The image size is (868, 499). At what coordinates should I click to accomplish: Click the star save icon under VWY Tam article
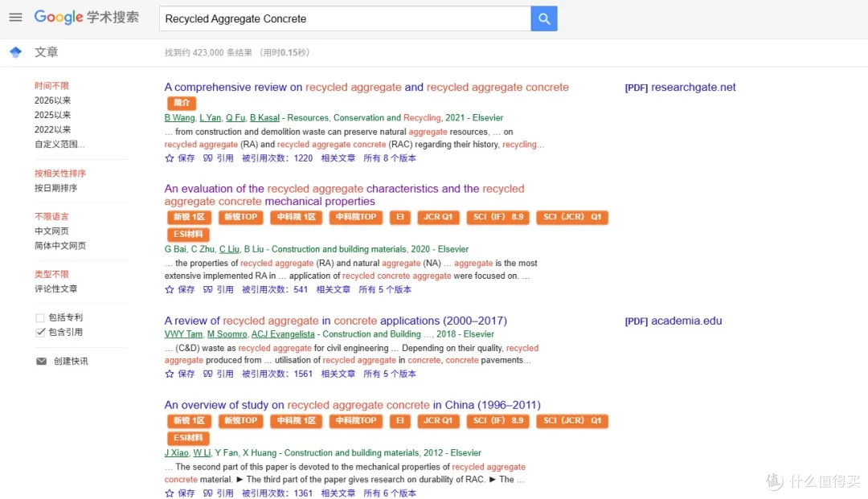coord(170,374)
